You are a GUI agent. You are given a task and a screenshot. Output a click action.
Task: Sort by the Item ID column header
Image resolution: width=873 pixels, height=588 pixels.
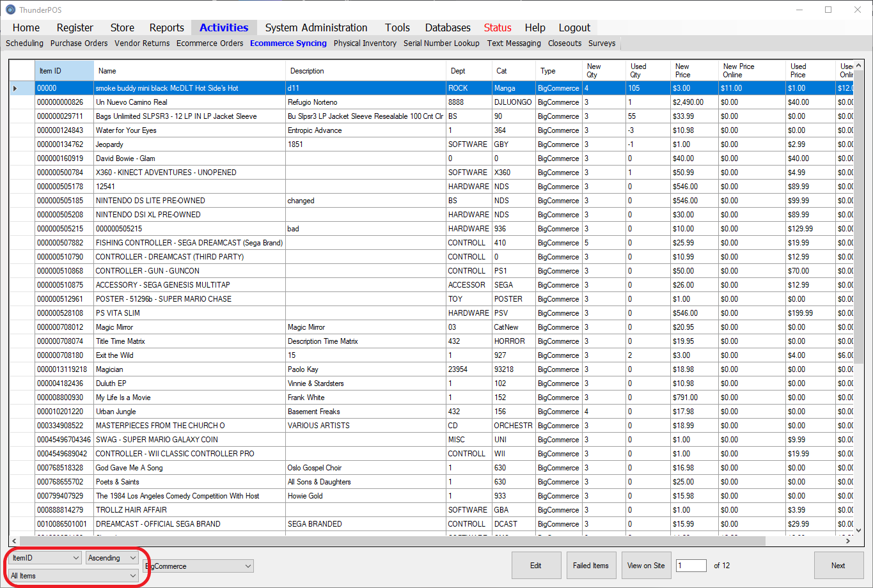(x=65, y=71)
